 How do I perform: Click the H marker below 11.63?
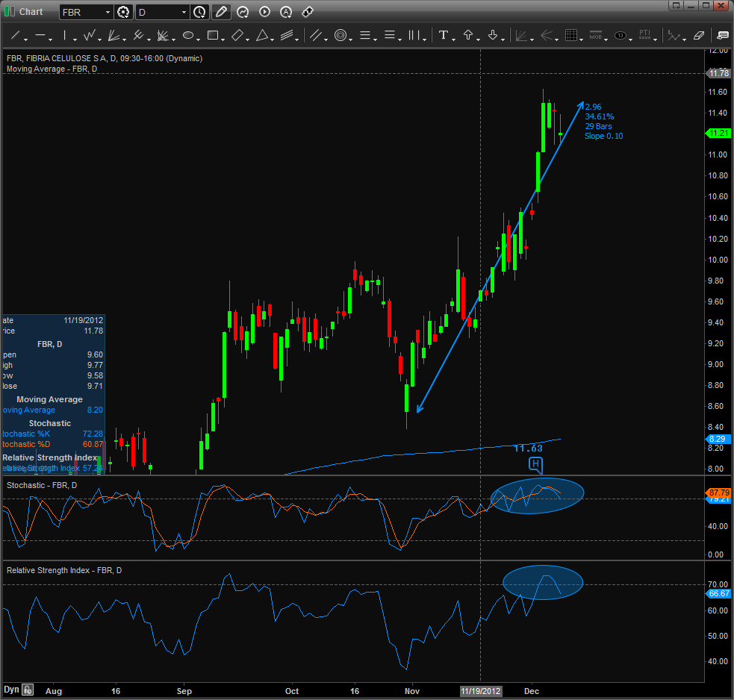tap(535, 464)
